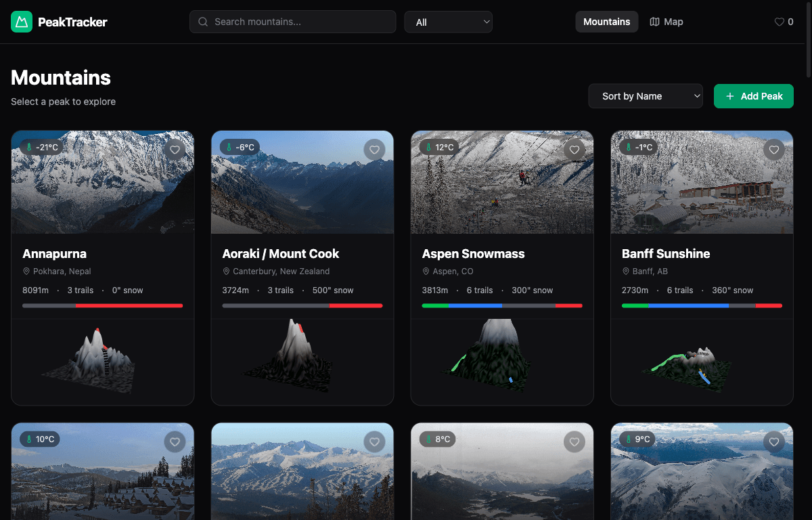
Task: Open the Aspen Snowmass peak card title
Action: (x=473, y=253)
